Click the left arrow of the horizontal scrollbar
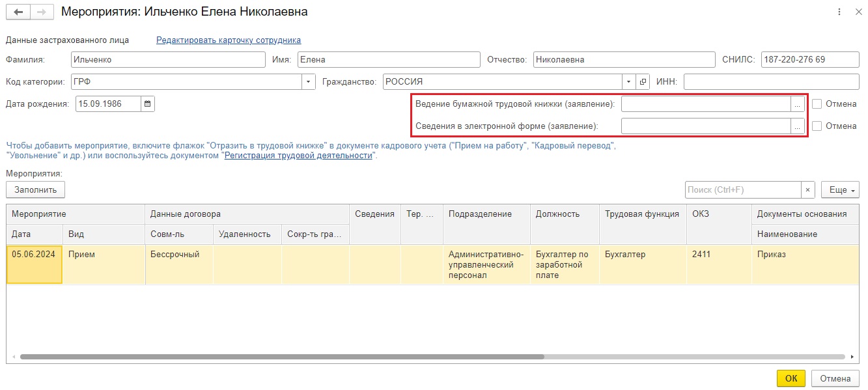The width and height of the screenshot is (868, 390). pos(14,357)
